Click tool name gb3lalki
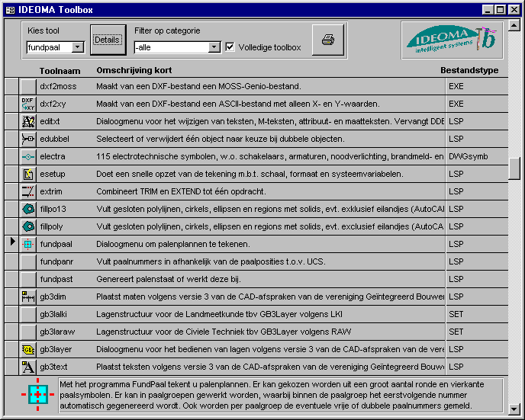 53,314
